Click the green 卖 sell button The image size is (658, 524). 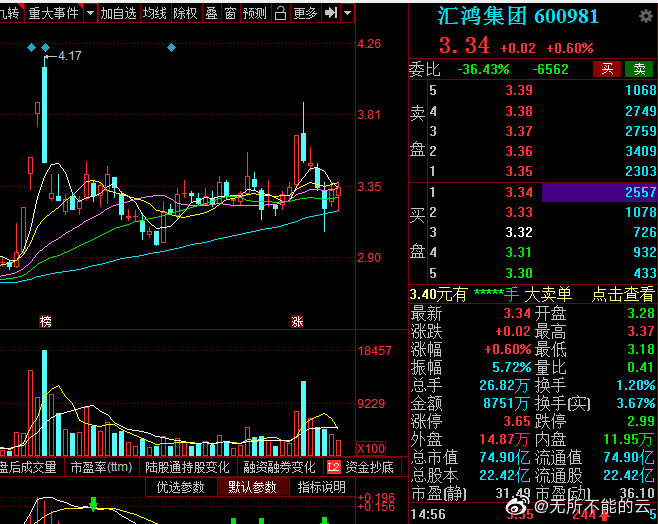639,69
